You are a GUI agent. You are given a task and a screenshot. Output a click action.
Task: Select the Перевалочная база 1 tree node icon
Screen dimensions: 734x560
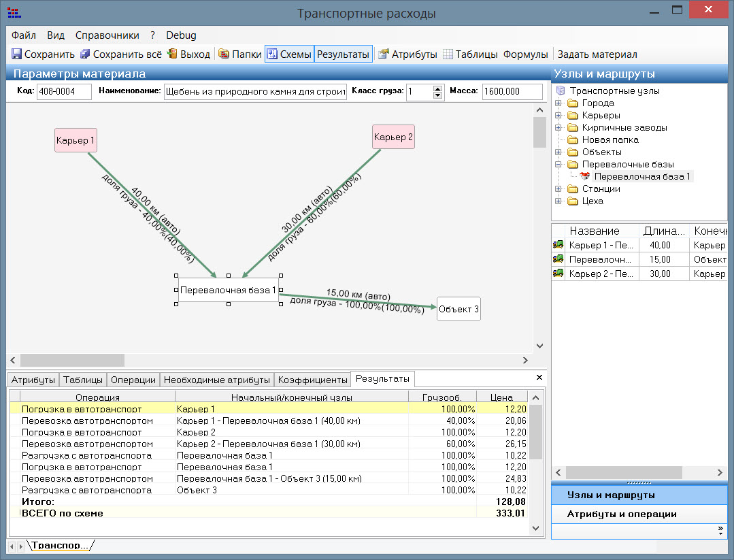coord(585,176)
